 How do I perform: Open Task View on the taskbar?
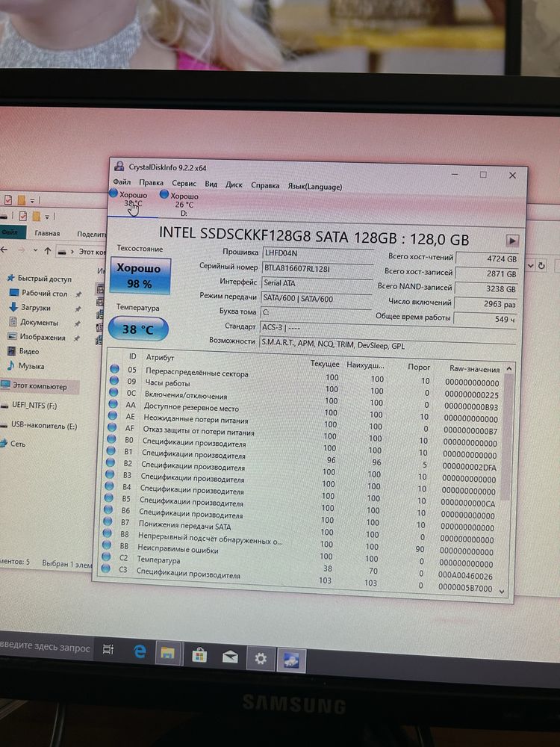(x=108, y=649)
